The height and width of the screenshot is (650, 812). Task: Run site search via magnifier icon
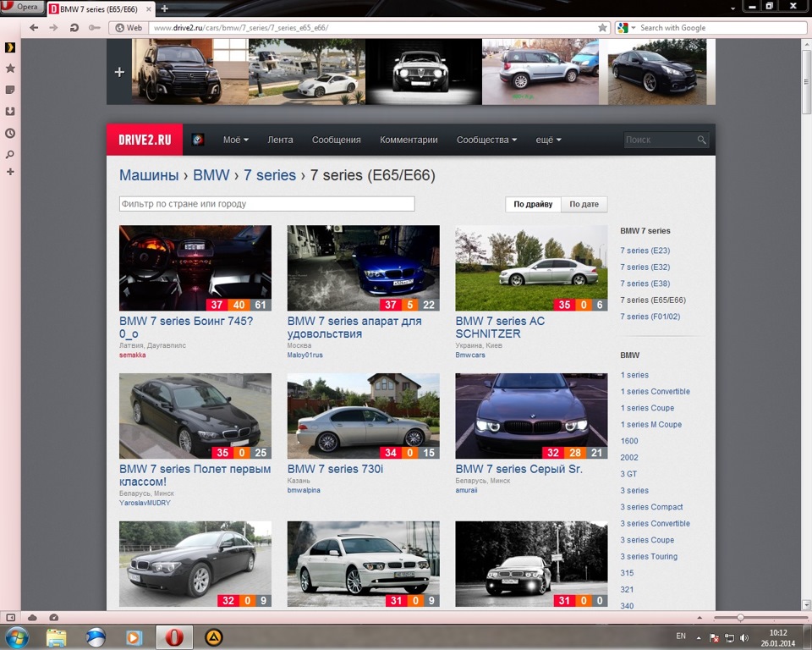[702, 139]
